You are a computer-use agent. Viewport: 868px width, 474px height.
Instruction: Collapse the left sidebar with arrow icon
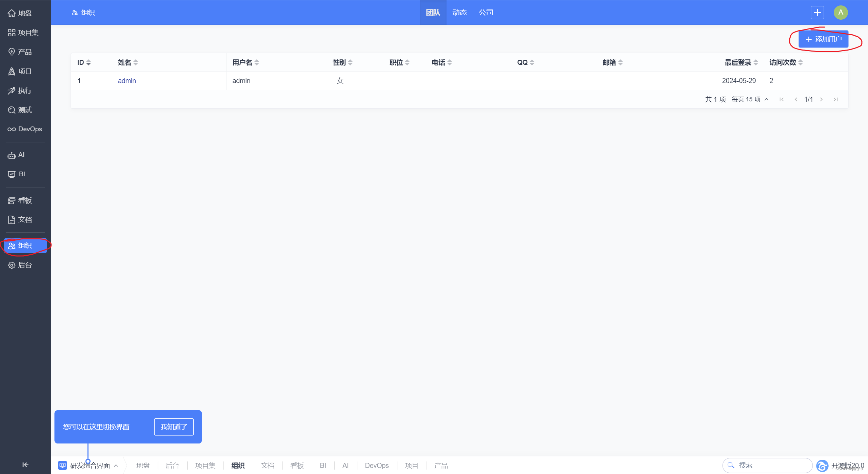tap(25, 465)
